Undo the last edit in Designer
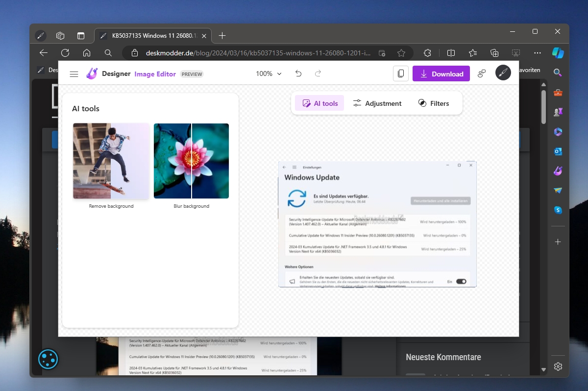The image size is (588, 391). [298, 73]
